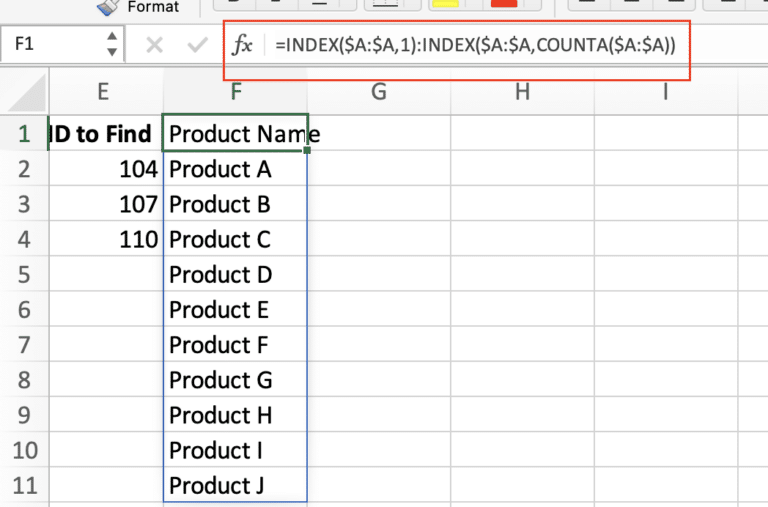Pick the yellow fill color swatch
Screen dimensions: 768x507
click(443, 4)
